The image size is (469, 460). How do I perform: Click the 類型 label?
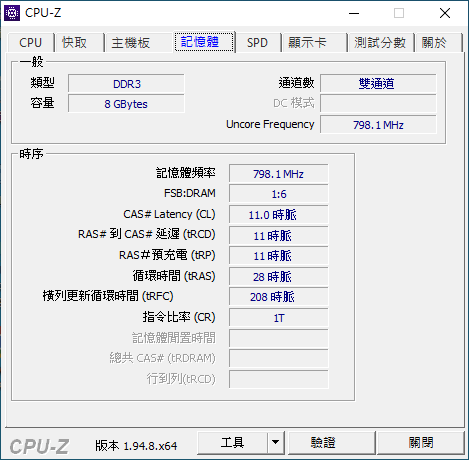pyautogui.click(x=42, y=83)
